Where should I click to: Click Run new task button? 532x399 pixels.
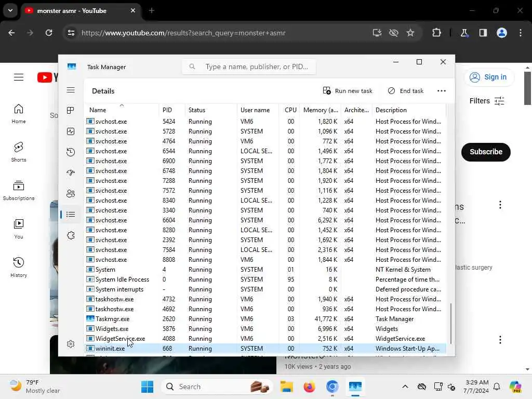tap(348, 91)
